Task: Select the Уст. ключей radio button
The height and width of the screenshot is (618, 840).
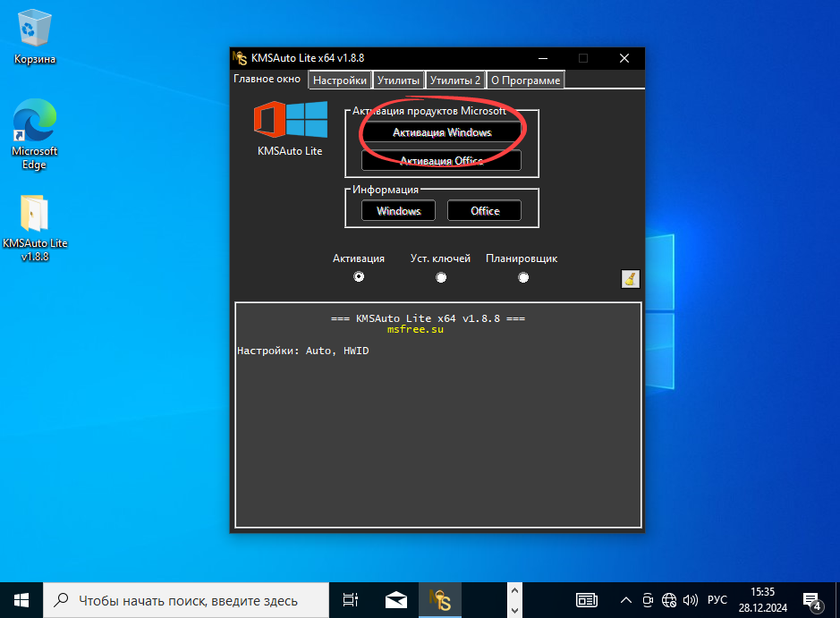Action: (441, 277)
